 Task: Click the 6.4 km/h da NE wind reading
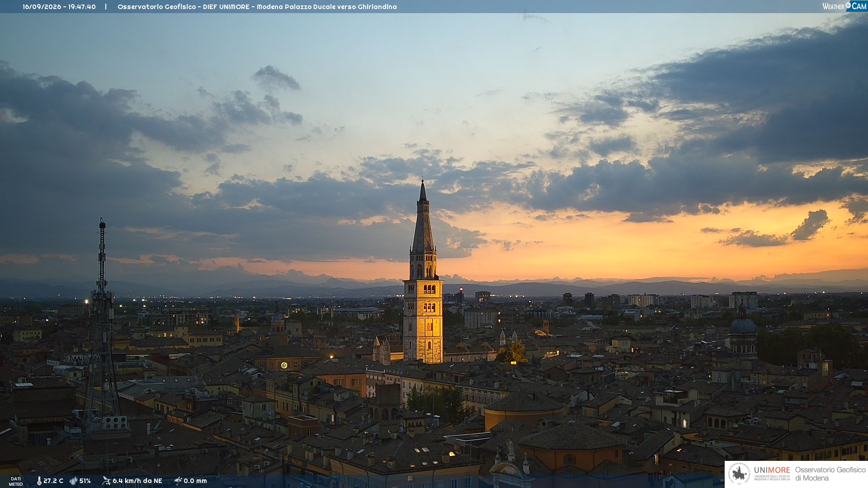click(x=137, y=481)
